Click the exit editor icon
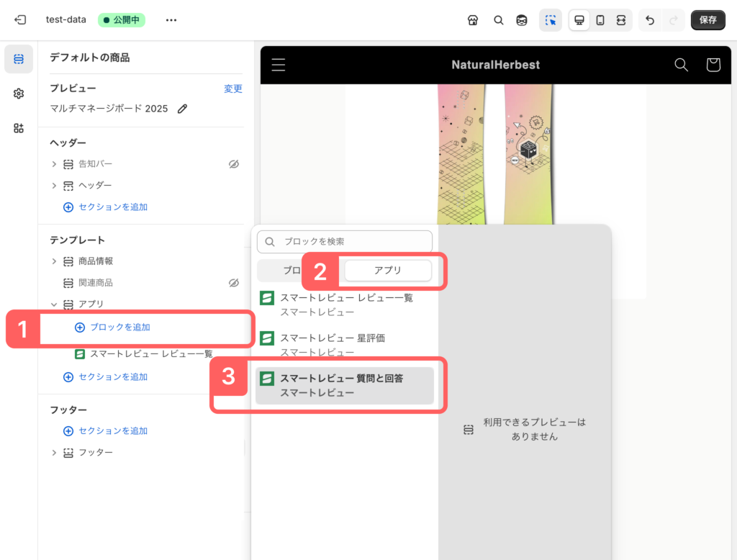 point(20,20)
